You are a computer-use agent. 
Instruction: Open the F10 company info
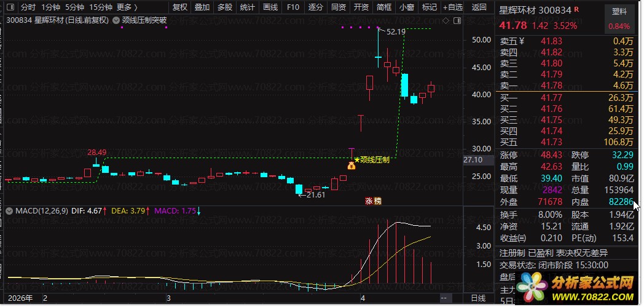tap(293, 7)
